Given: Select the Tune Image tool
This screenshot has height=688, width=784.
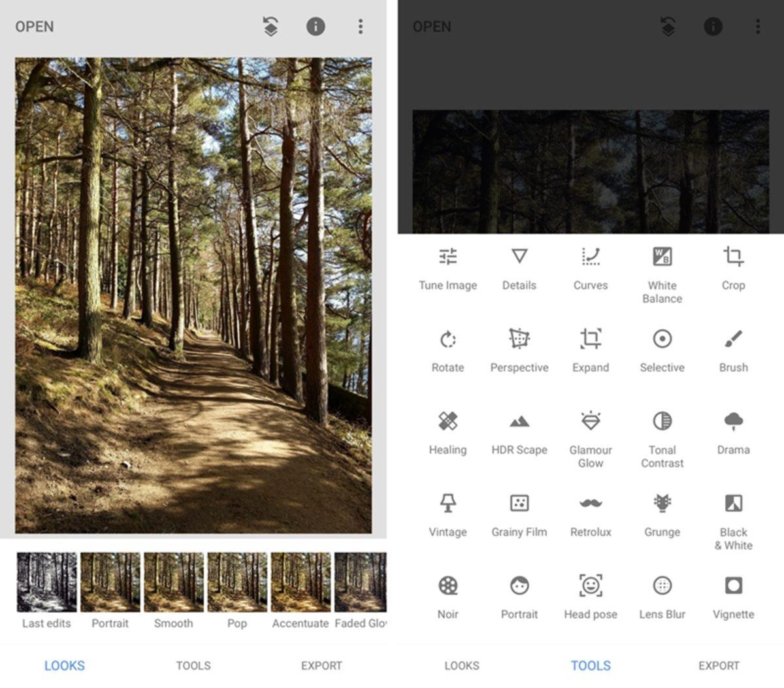Looking at the screenshot, I should point(448,268).
